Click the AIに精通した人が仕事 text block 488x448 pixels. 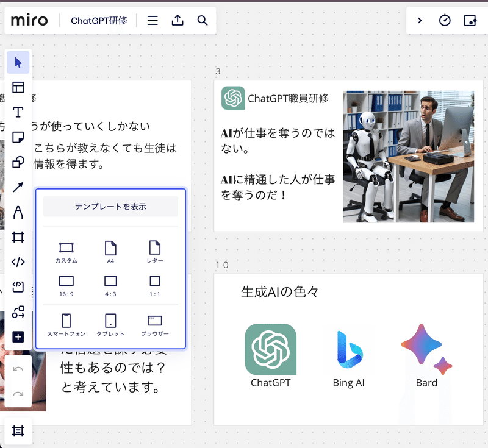point(278,187)
